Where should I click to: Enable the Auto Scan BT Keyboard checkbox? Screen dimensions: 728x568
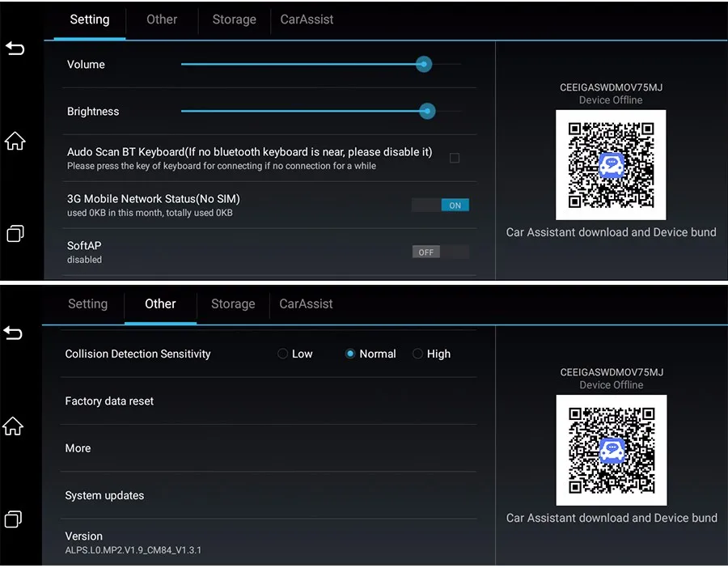(454, 158)
